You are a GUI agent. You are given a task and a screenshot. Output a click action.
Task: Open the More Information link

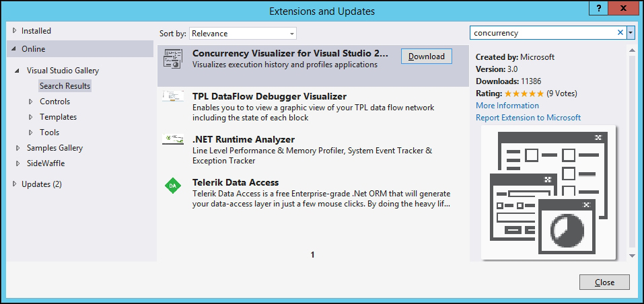507,106
